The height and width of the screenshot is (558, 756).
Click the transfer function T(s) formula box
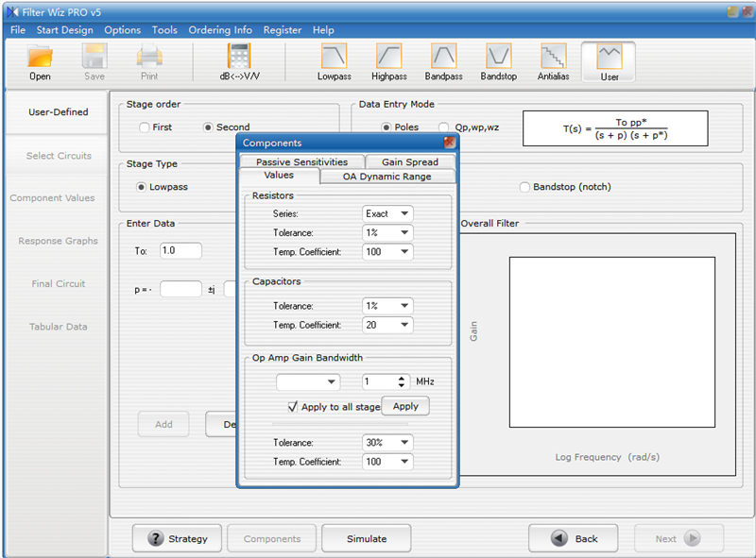pos(615,128)
